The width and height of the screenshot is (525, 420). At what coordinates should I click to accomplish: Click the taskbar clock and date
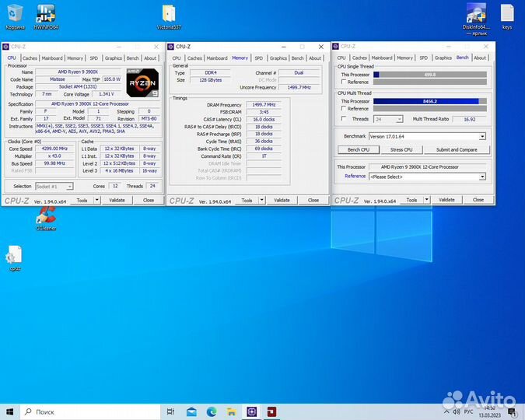(489, 411)
